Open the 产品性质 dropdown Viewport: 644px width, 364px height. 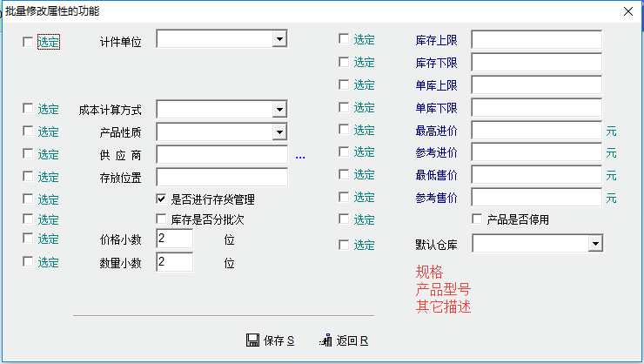pyautogui.click(x=278, y=131)
